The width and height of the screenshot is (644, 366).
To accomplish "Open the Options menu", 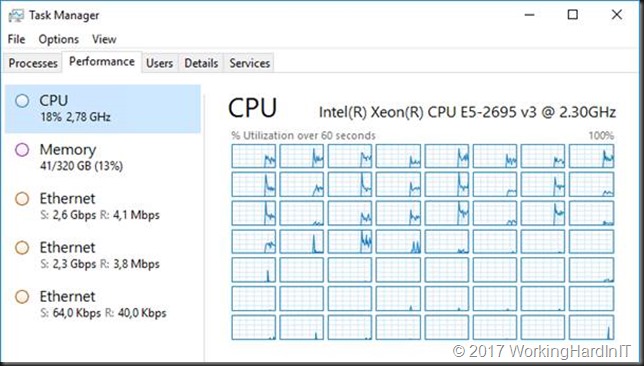I will coord(59,39).
